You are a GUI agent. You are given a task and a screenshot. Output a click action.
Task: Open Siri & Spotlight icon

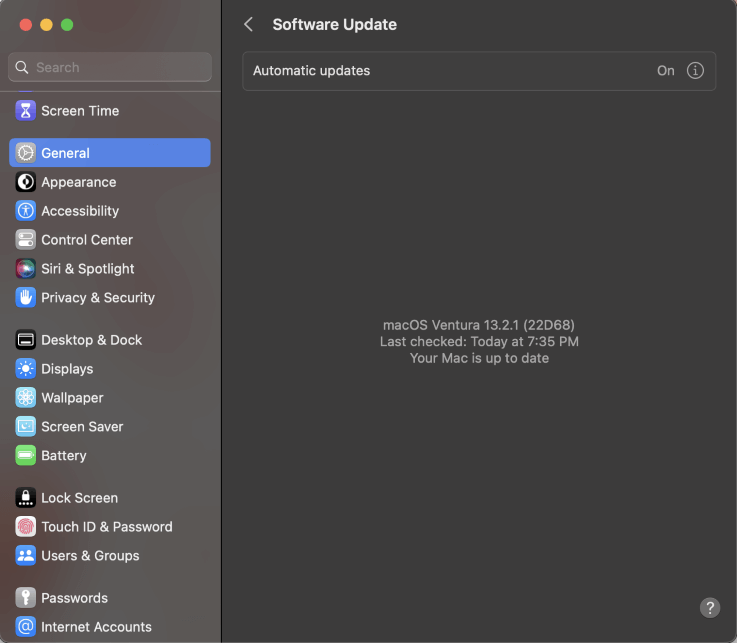(x=25, y=269)
